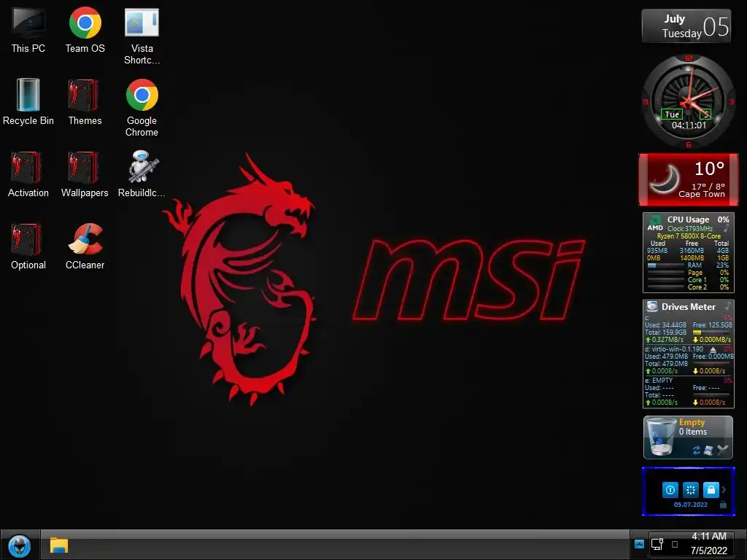747x560 pixels.
Task: Click the 'Page' usage bar in CPU gadget
Action: [x=665, y=273]
